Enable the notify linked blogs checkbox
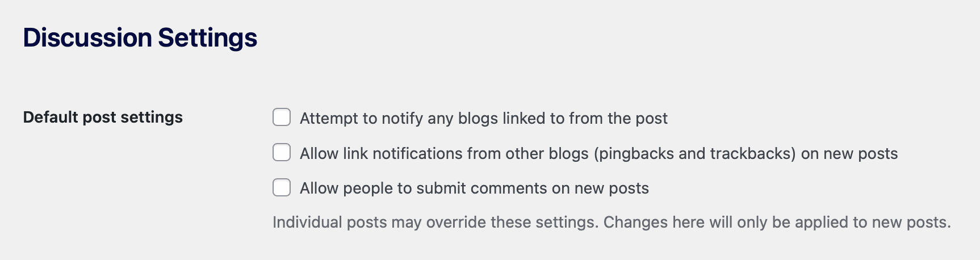This screenshot has width=980, height=260. pyautogui.click(x=282, y=118)
